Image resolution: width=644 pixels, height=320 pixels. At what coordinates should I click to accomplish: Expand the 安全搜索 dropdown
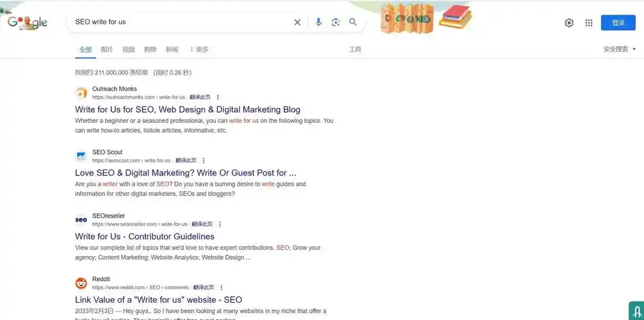(620, 49)
